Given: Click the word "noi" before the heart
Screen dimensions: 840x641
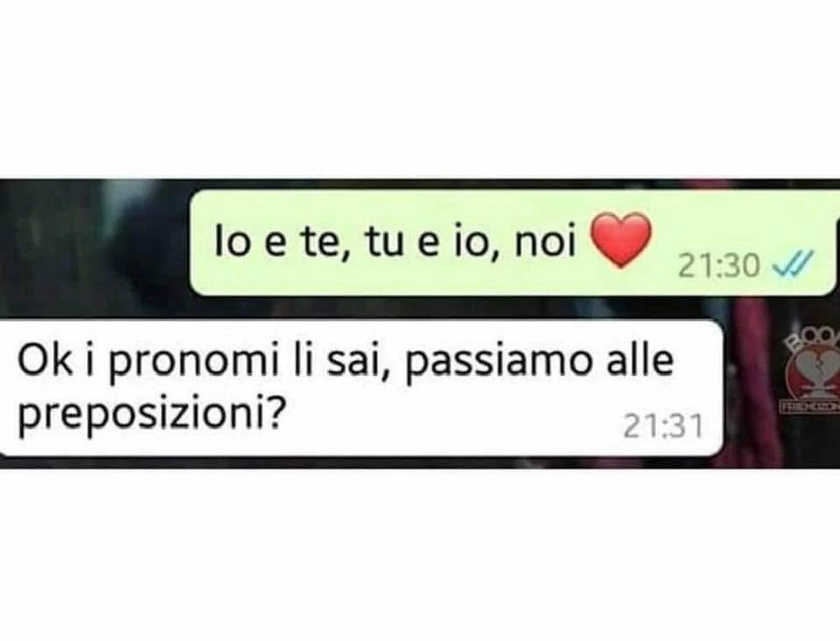Looking at the screenshot, I should (x=544, y=242).
